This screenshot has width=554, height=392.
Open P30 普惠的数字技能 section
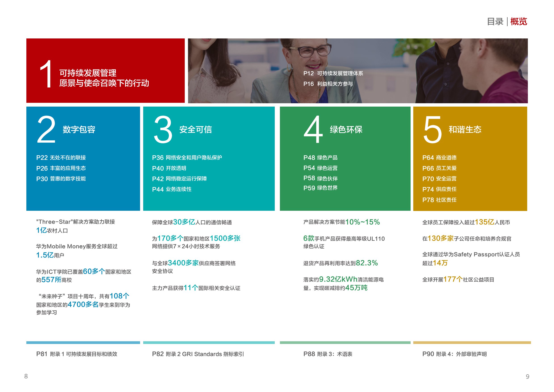pos(61,179)
